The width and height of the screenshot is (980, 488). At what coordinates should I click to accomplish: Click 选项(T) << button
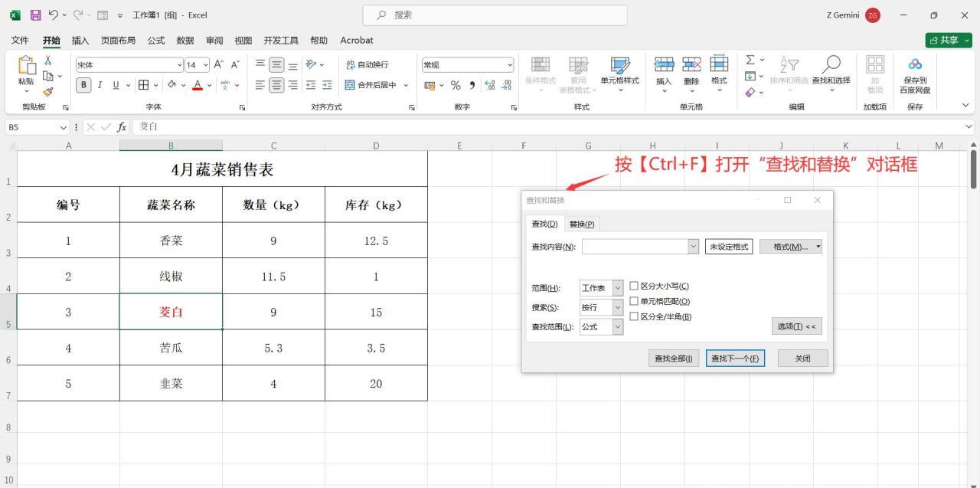(797, 326)
